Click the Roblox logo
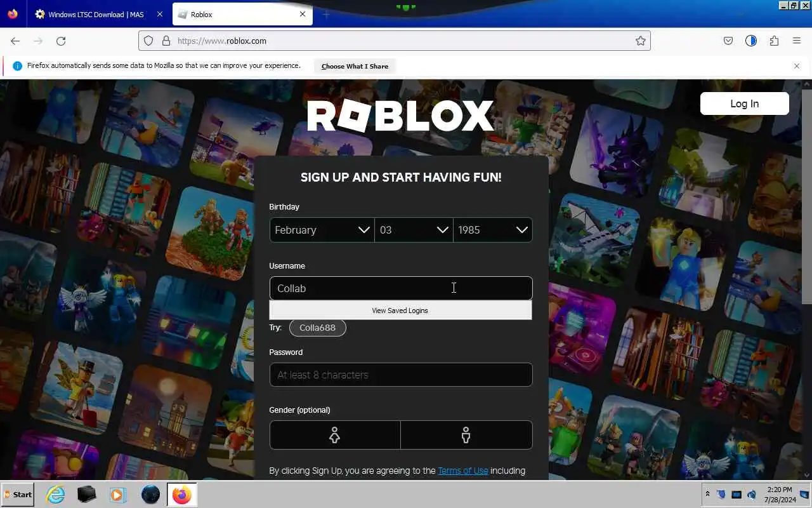 [401, 116]
